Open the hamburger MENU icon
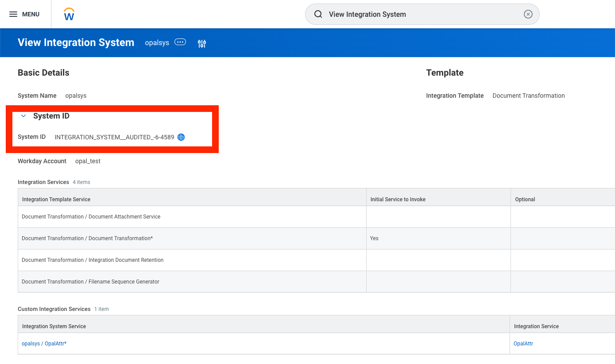Viewport: 615px width, 364px height. (x=13, y=14)
